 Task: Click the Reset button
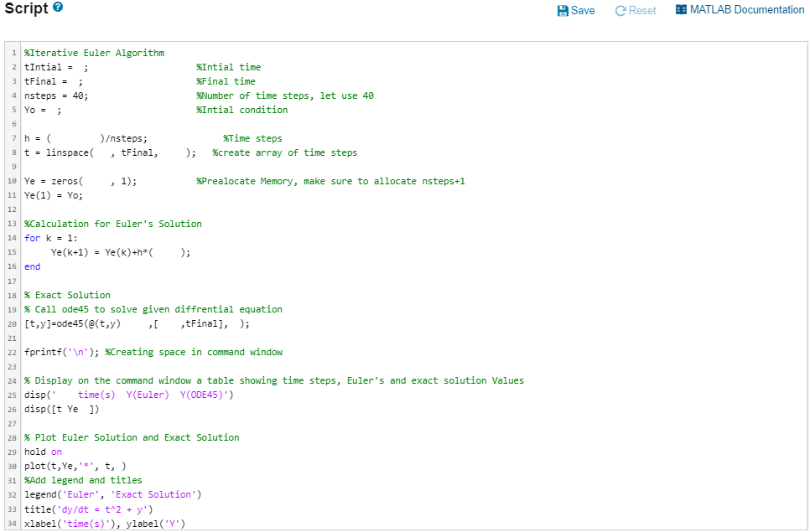(x=636, y=10)
